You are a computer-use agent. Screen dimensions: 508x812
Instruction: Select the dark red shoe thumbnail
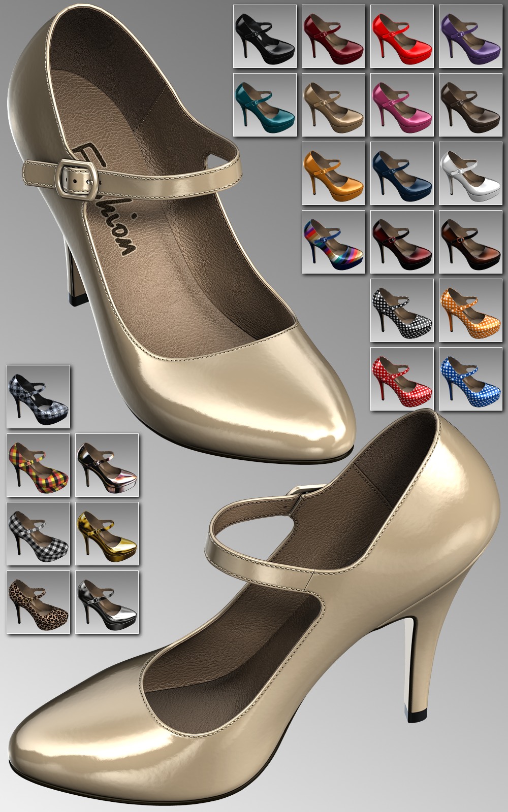[334, 36]
